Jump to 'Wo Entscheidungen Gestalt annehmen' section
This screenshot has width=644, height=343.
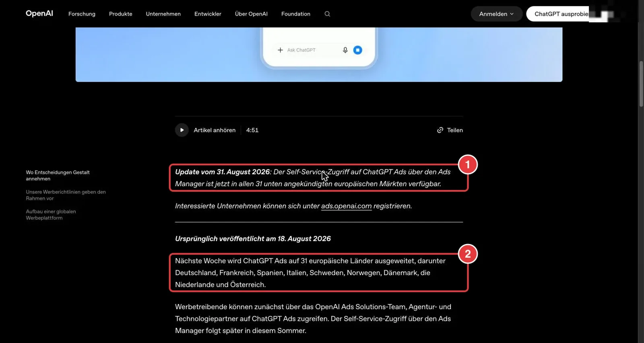point(58,175)
